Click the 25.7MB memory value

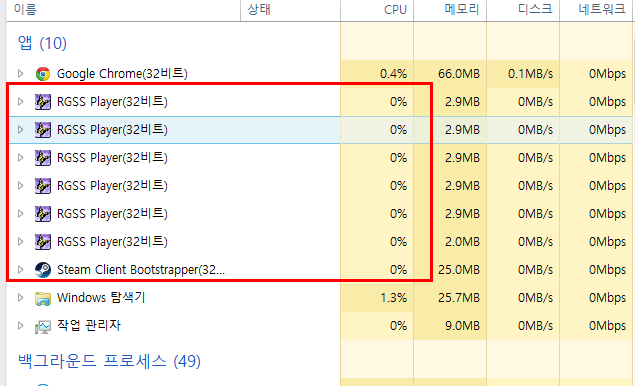pos(459,298)
